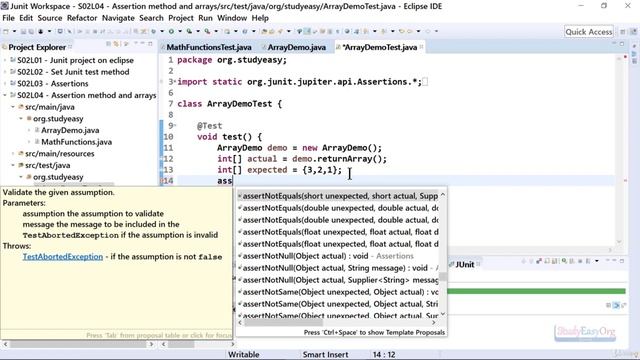
Task: Open the Window menu
Action: pos(232,18)
